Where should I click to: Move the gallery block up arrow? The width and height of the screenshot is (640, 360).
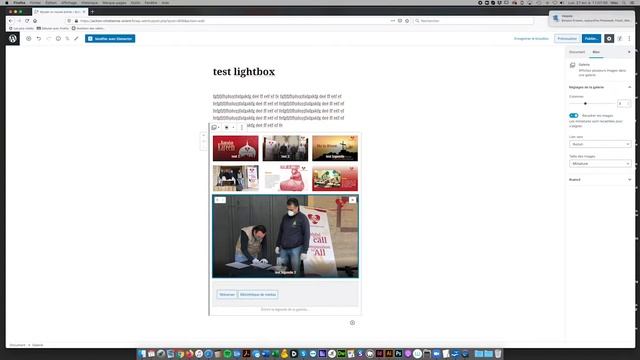pos(203,135)
